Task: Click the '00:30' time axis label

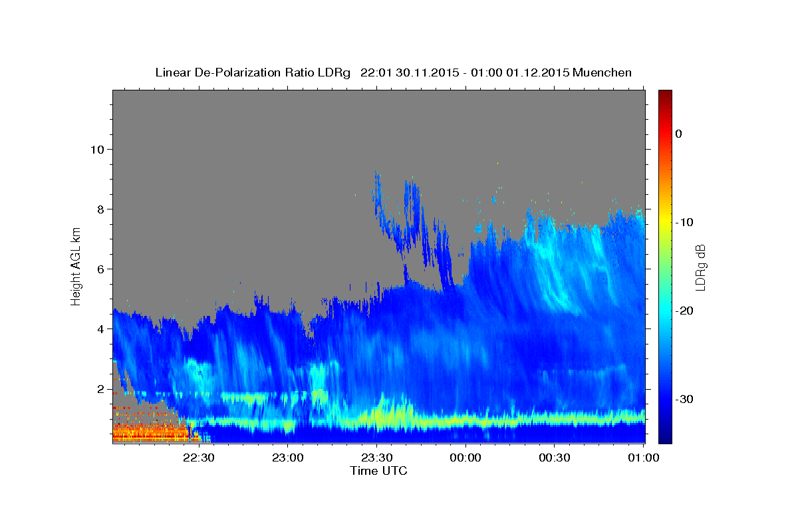Action: (555, 458)
